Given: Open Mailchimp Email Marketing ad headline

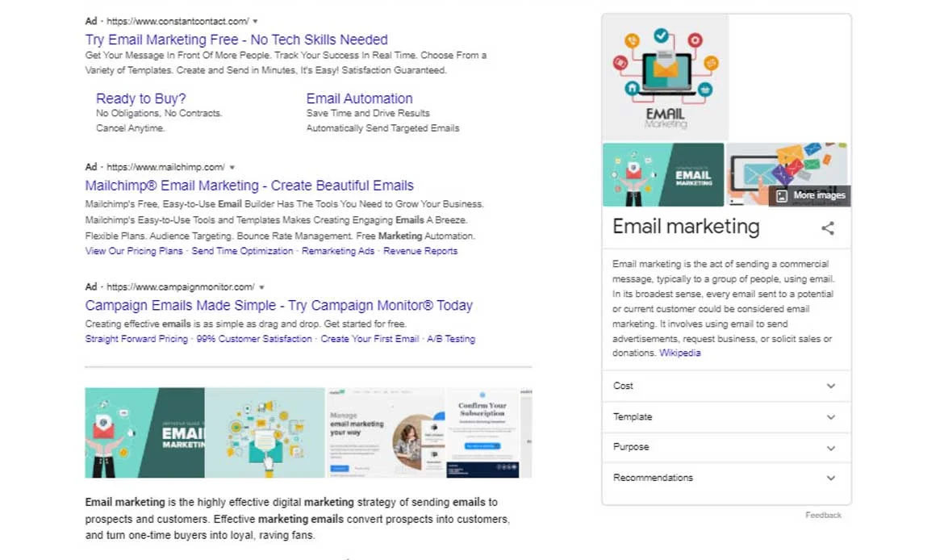Looking at the screenshot, I should pyautogui.click(x=249, y=186).
